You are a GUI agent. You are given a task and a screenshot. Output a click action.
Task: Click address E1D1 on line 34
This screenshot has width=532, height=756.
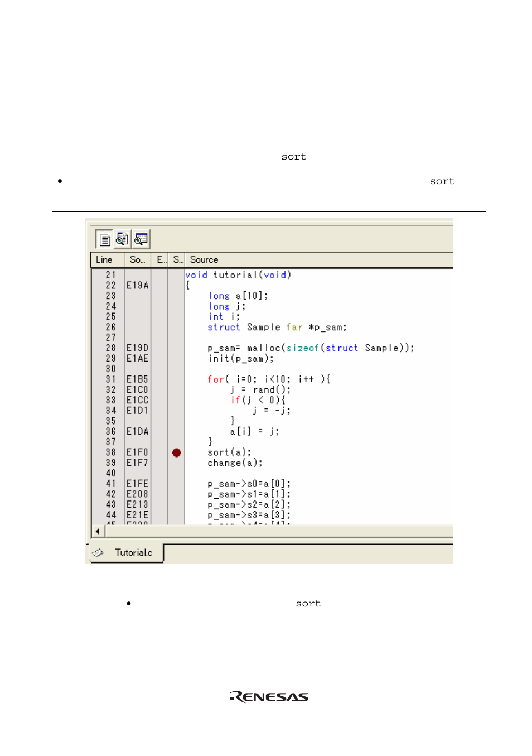pos(138,411)
